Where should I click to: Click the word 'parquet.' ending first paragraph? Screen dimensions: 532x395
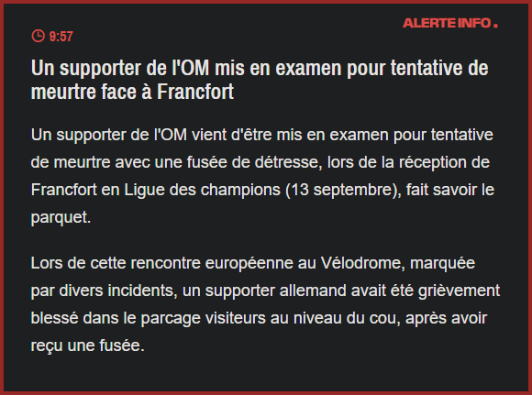click(61, 218)
